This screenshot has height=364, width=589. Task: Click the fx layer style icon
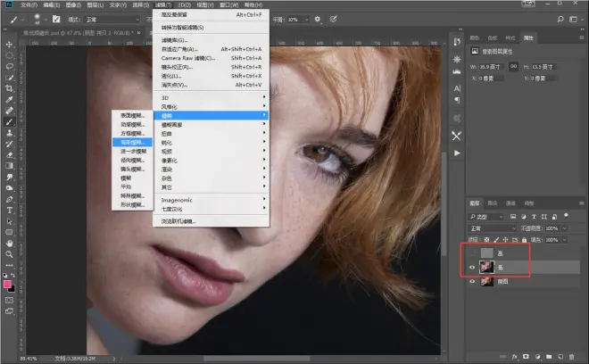tap(515, 357)
